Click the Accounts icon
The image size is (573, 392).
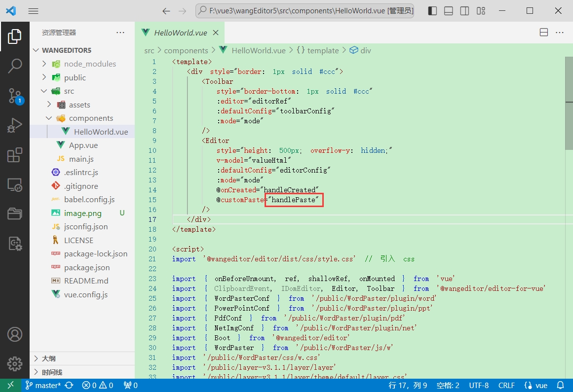[15, 334]
